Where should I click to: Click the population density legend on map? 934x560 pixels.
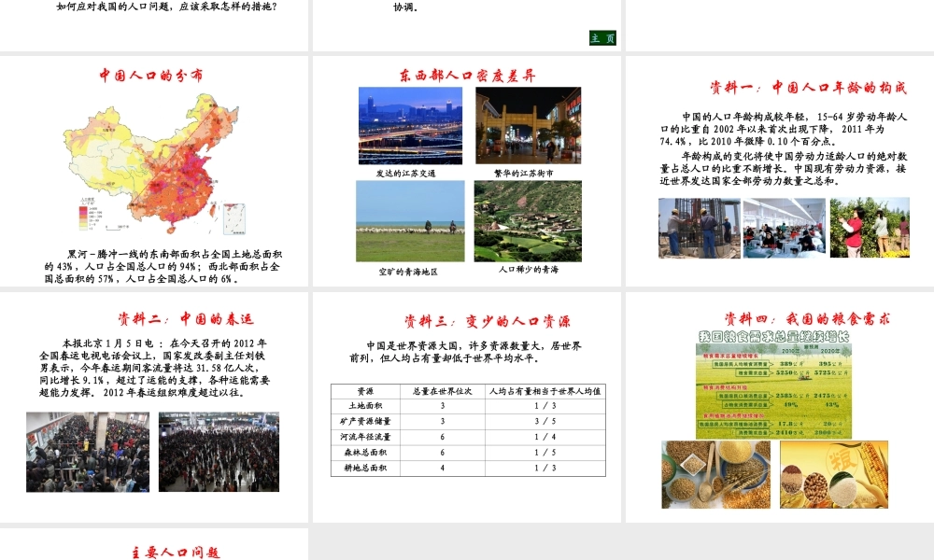[x=90, y=217]
